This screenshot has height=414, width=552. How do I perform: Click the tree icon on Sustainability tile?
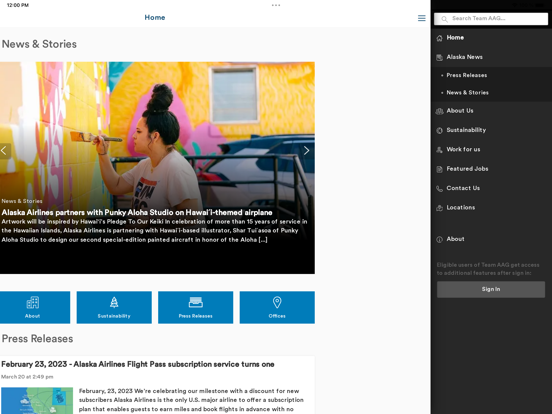(114, 302)
